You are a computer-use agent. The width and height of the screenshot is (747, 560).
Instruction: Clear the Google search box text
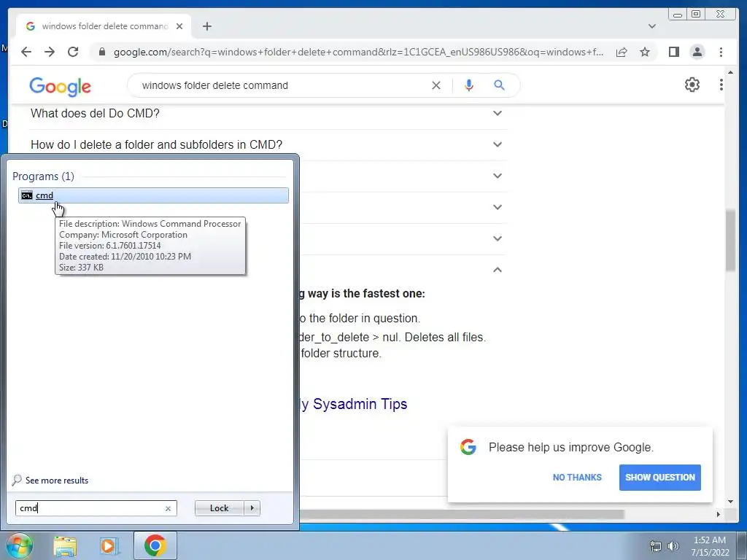coord(436,85)
